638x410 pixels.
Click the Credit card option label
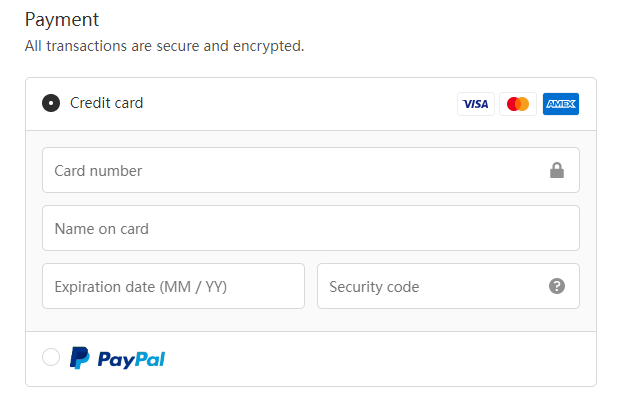106,103
